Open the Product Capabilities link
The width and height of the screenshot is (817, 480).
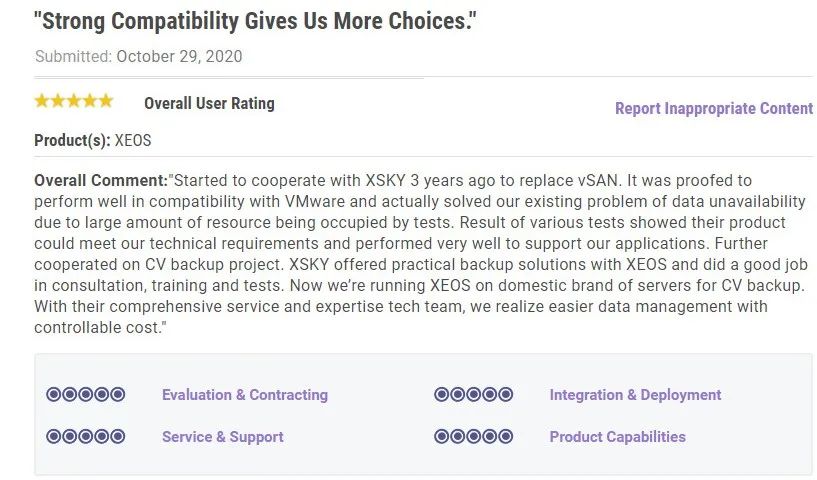click(x=617, y=437)
